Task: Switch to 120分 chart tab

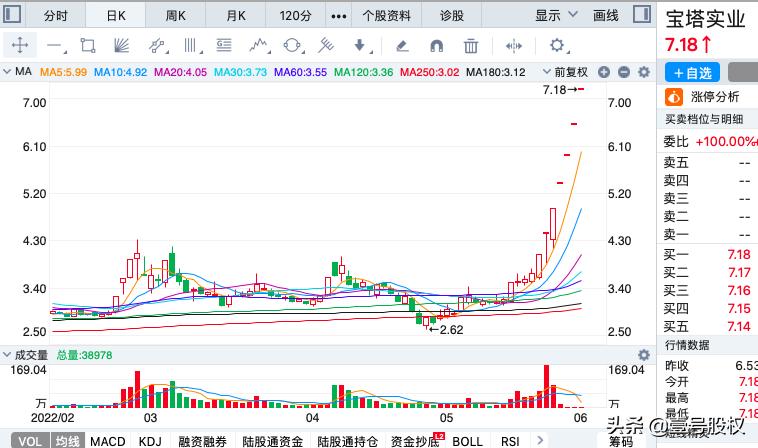Action: (x=295, y=15)
